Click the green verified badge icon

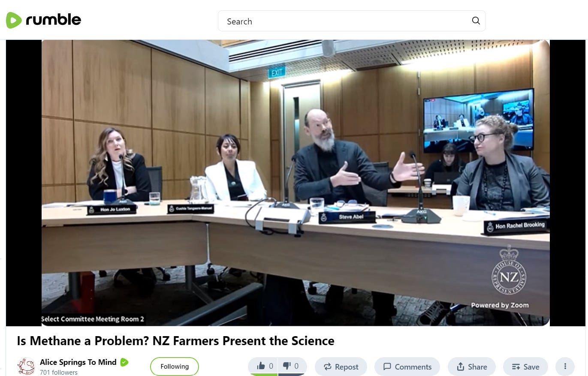tap(124, 362)
